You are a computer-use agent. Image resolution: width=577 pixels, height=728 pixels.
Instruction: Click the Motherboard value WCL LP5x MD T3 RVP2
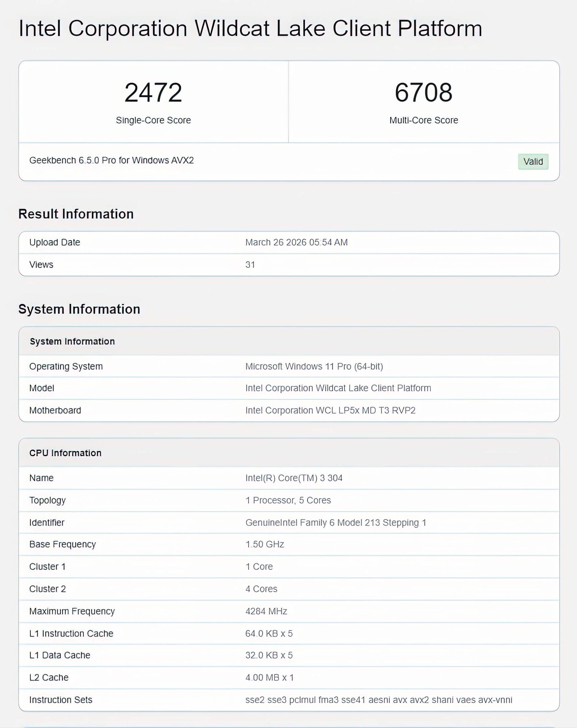pyautogui.click(x=330, y=410)
